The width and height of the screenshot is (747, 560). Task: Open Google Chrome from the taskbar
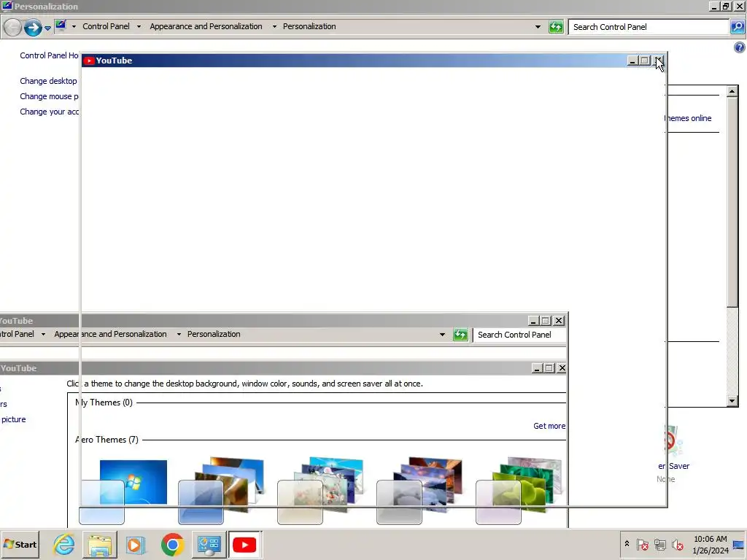pos(172,545)
